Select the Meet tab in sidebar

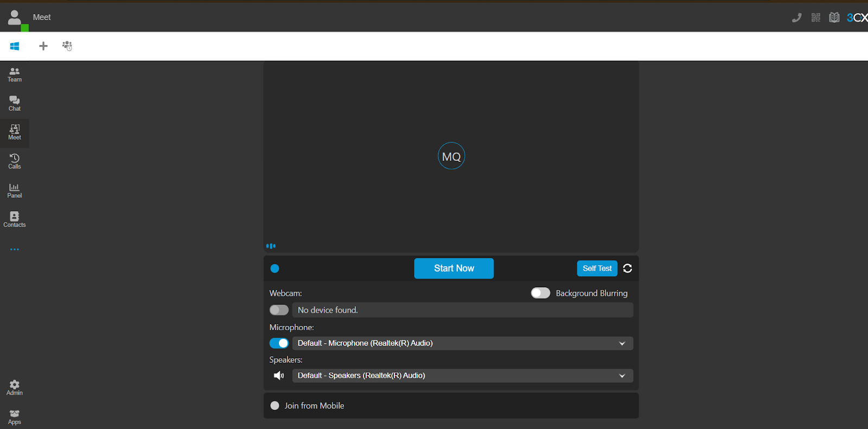(x=15, y=133)
